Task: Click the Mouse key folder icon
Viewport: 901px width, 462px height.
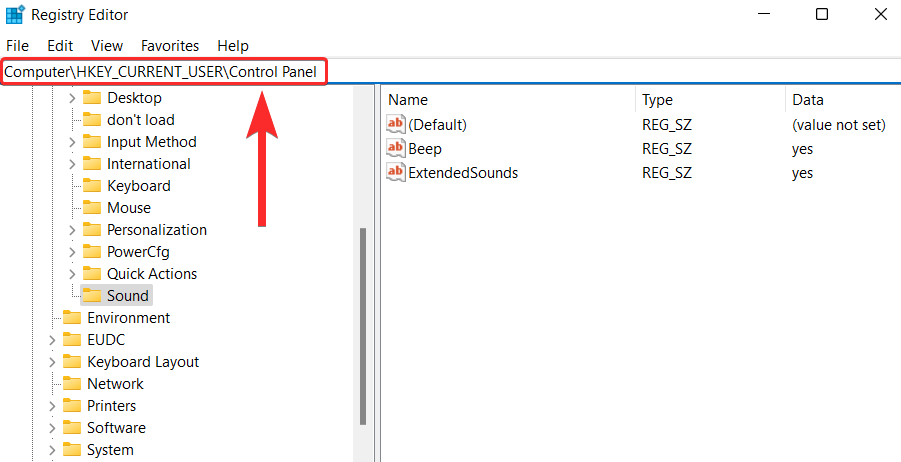Action: tap(92, 208)
